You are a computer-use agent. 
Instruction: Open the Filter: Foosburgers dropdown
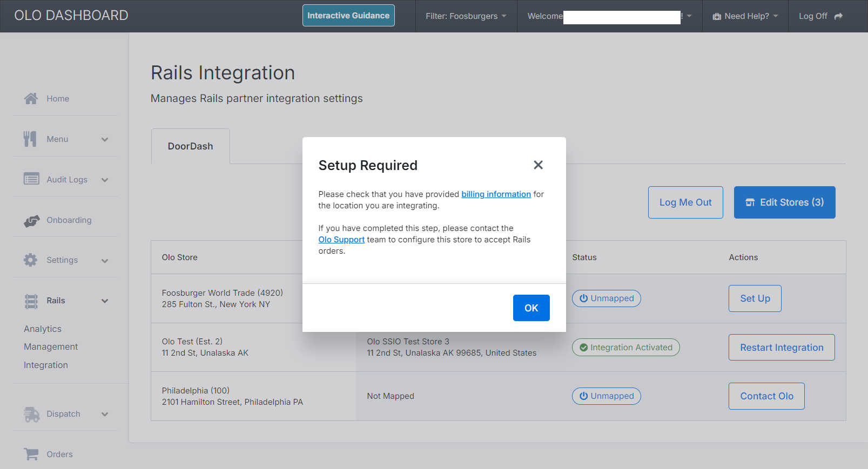[x=466, y=16]
